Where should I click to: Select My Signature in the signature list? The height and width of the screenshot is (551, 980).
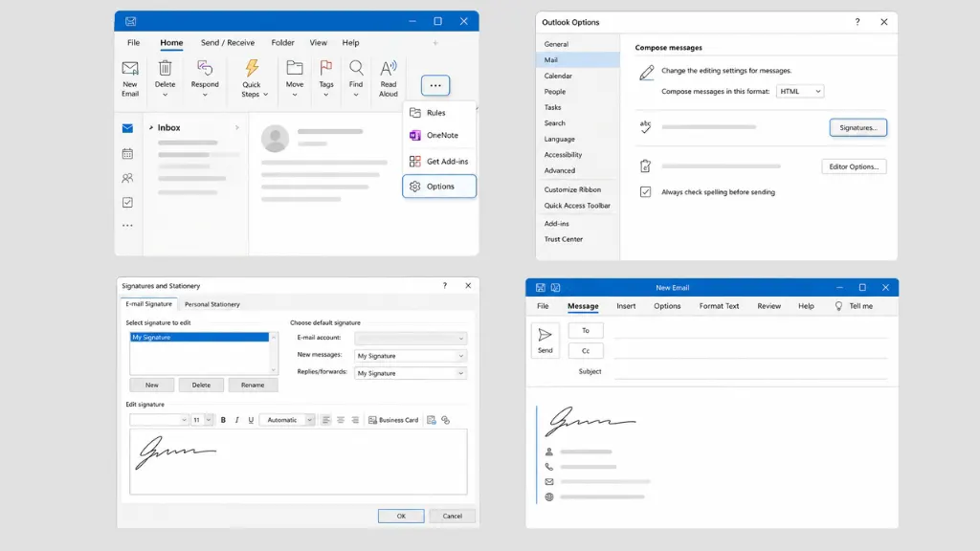pos(199,338)
